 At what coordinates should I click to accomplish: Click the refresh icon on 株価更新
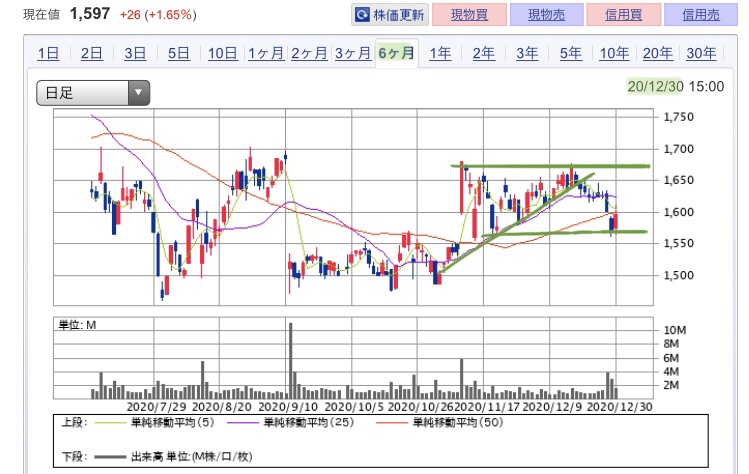pos(362,15)
